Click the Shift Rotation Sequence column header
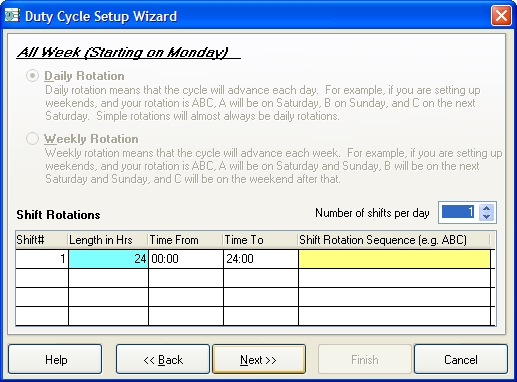 click(394, 240)
